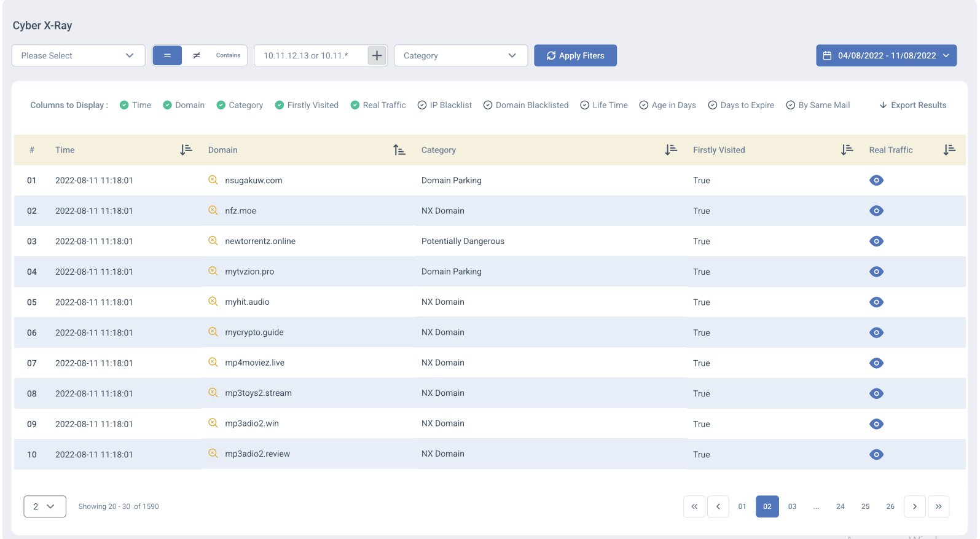980x539 pixels.
Task: Click the magnifier icon beside myhit.audio
Action: tap(213, 302)
